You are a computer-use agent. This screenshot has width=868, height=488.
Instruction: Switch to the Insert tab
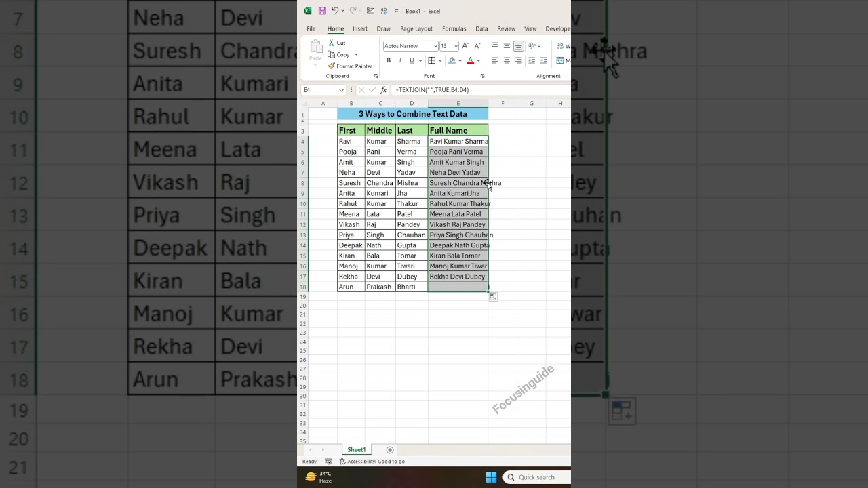(360, 28)
